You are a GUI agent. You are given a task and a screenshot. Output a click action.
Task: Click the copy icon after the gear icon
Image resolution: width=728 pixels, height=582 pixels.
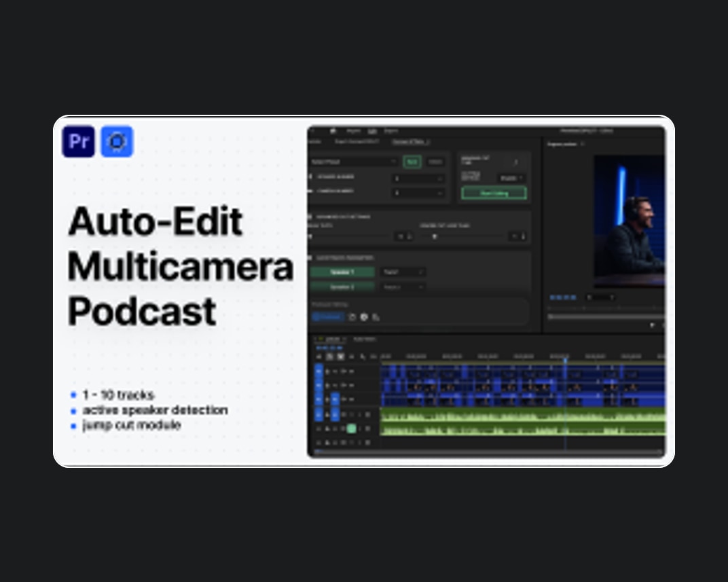tap(376, 317)
